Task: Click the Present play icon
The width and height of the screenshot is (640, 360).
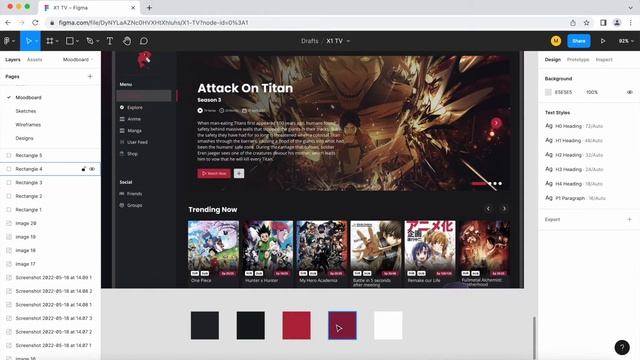Action: 603,41
